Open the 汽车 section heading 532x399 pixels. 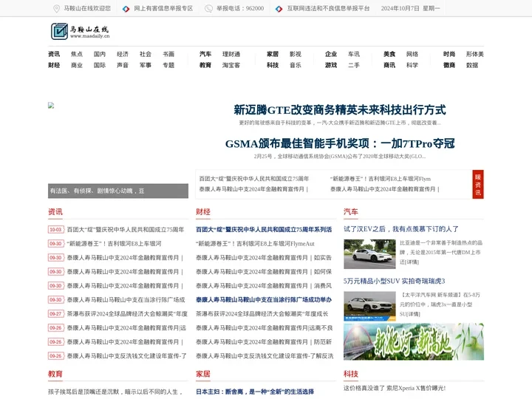351,212
